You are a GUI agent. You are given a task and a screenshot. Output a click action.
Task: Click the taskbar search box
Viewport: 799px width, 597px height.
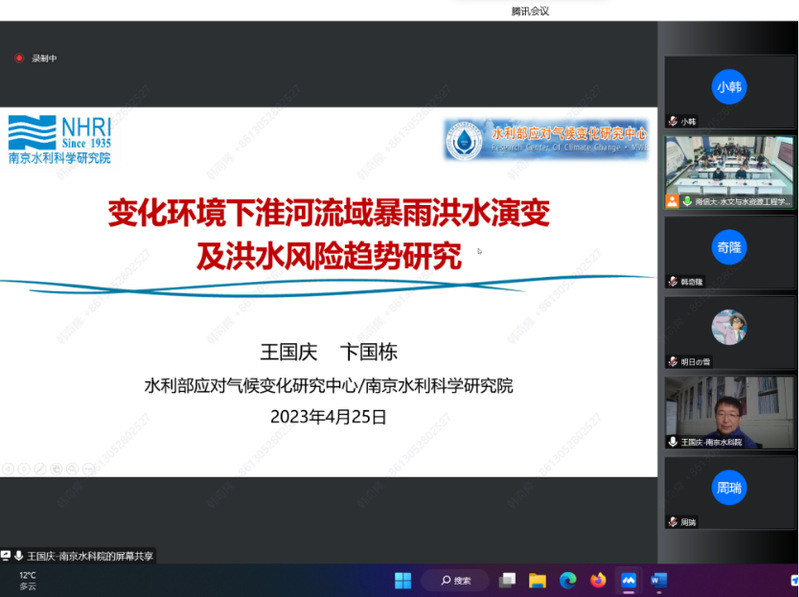455,580
